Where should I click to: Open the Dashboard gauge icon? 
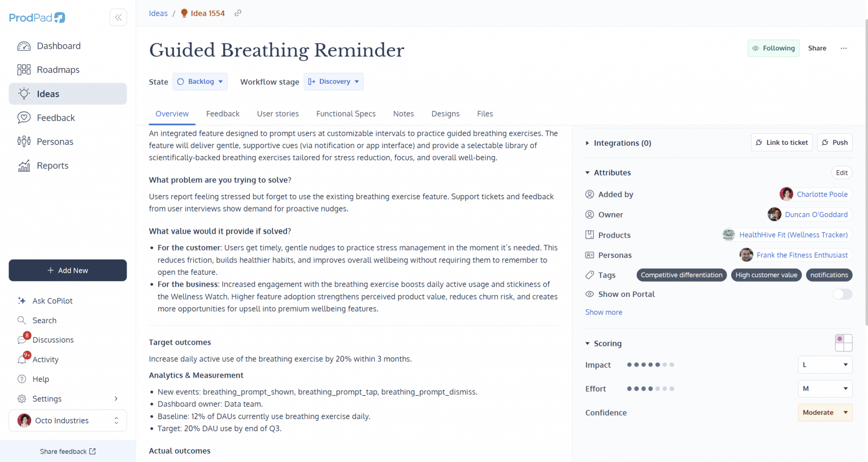24,46
